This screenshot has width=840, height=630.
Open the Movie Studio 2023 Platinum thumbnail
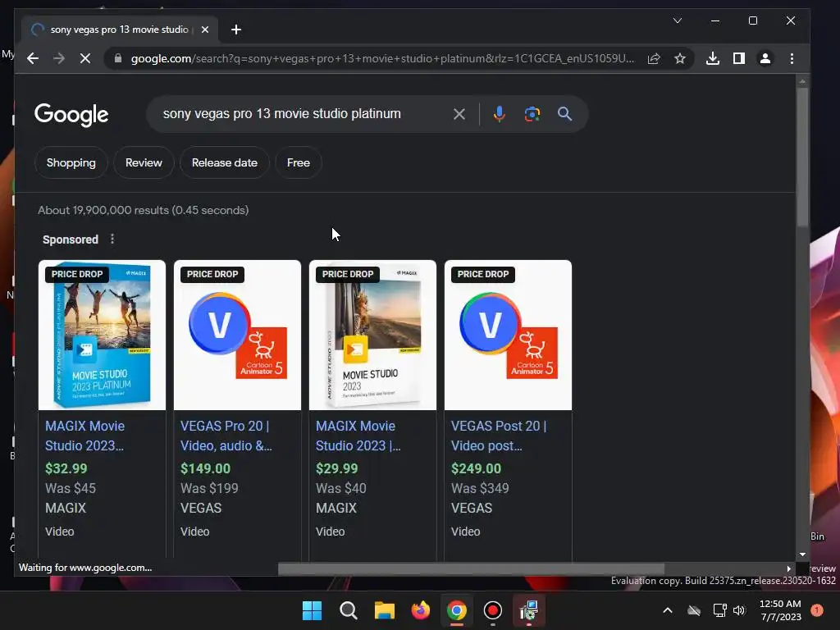pos(102,335)
